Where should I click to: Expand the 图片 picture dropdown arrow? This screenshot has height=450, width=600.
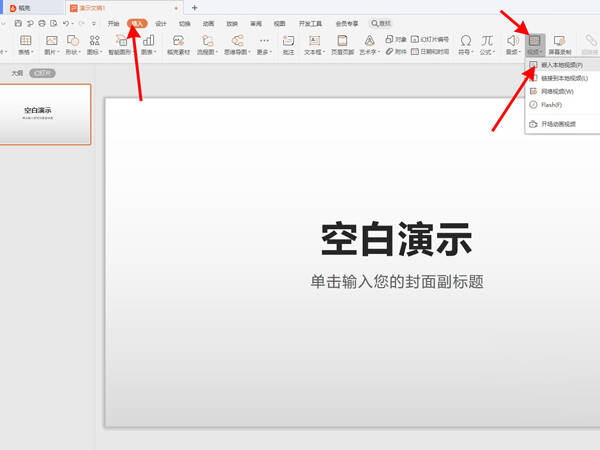pyautogui.click(x=58, y=52)
